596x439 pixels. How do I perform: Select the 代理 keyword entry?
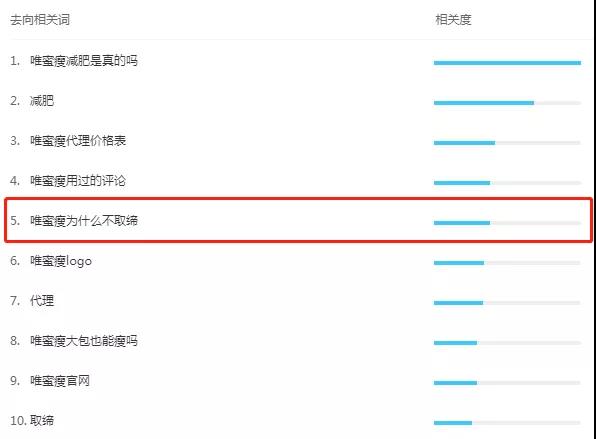[42, 301]
